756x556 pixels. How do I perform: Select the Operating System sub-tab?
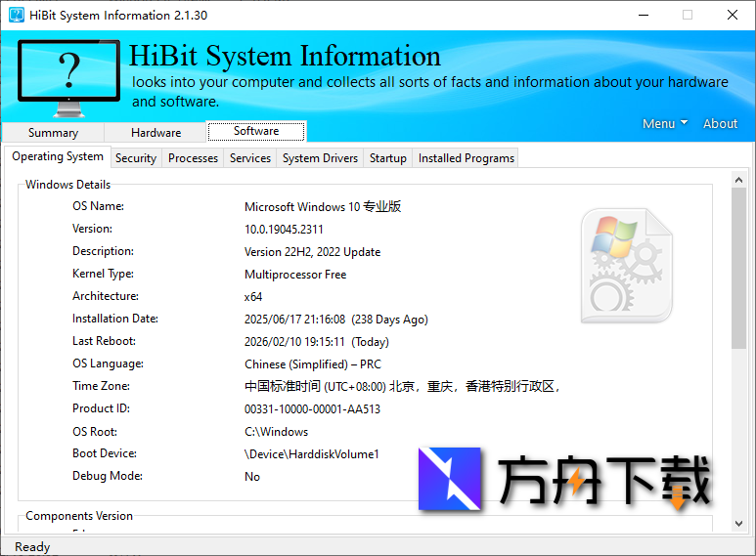[58, 156]
